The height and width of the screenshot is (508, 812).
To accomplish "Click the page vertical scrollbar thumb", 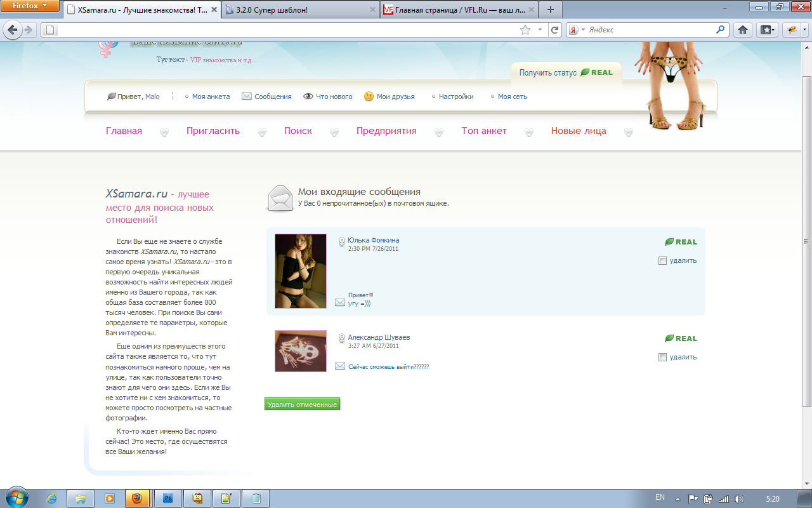I will tap(807, 240).
